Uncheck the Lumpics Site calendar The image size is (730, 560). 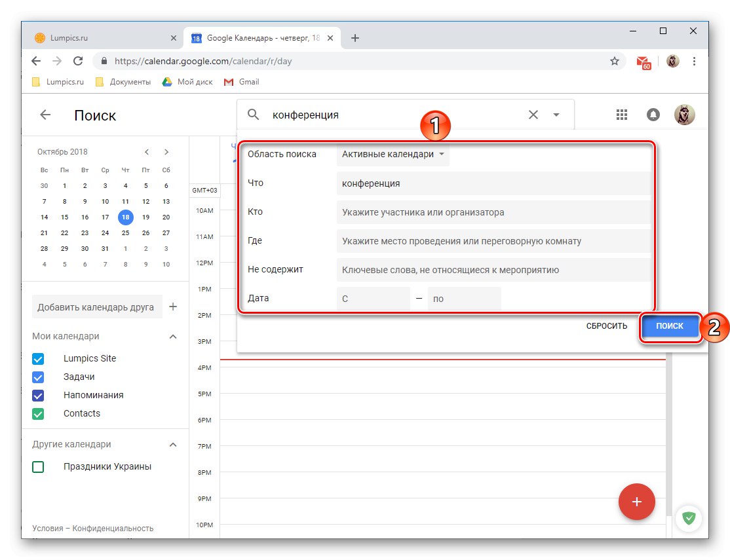pos(37,358)
